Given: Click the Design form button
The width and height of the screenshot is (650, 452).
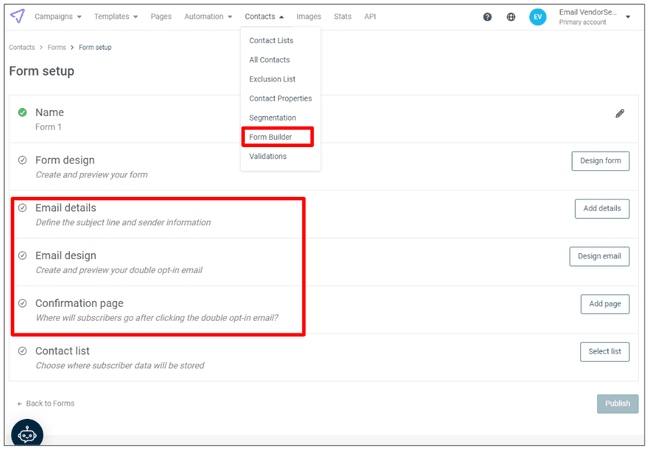Looking at the screenshot, I should (600, 161).
